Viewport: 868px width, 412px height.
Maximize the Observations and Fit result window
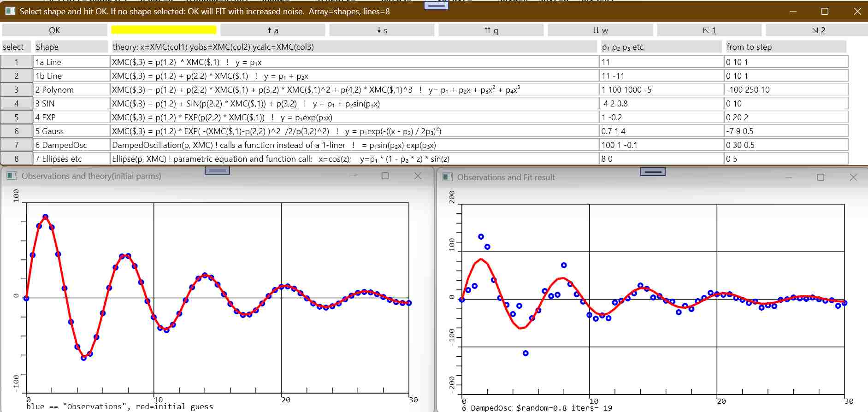tap(821, 177)
